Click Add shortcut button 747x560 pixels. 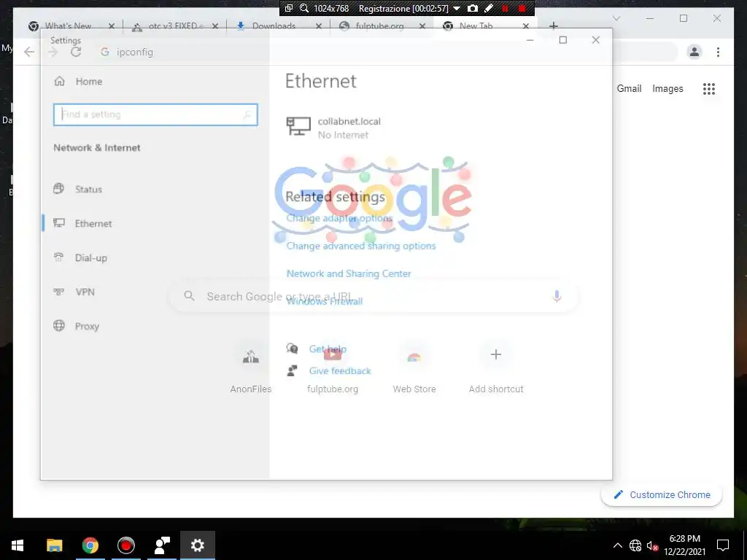[x=496, y=367]
